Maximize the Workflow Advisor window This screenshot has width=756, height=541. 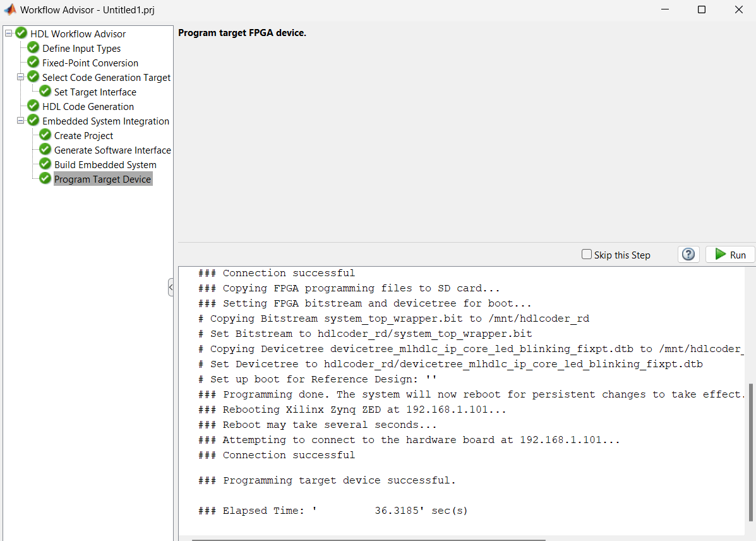701,10
